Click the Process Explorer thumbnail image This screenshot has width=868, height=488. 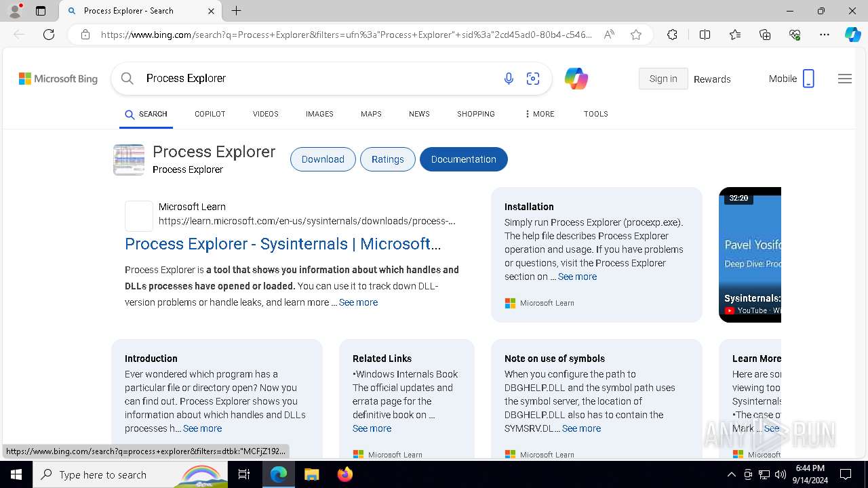click(x=129, y=160)
